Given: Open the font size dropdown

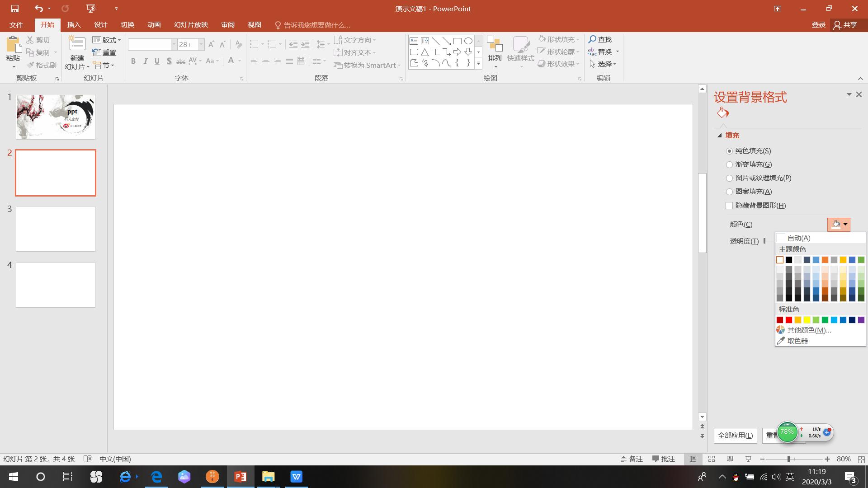Looking at the screenshot, I should [x=201, y=44].
